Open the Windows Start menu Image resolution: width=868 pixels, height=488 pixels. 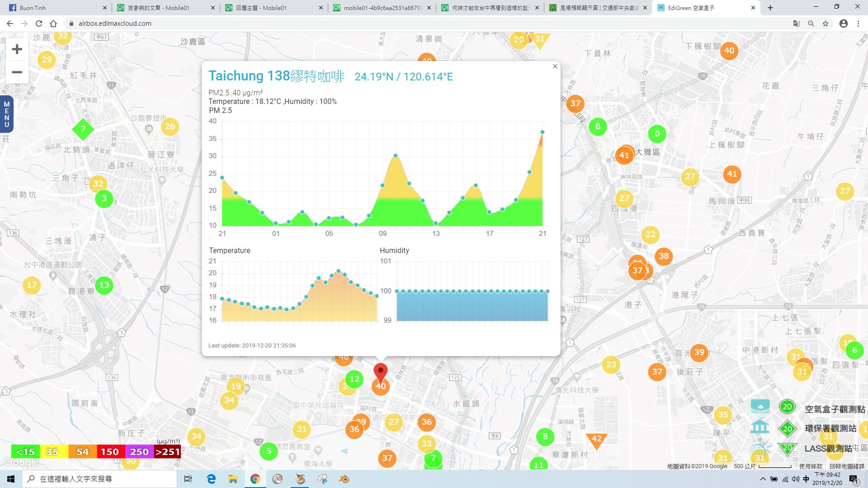click(11, 479)
